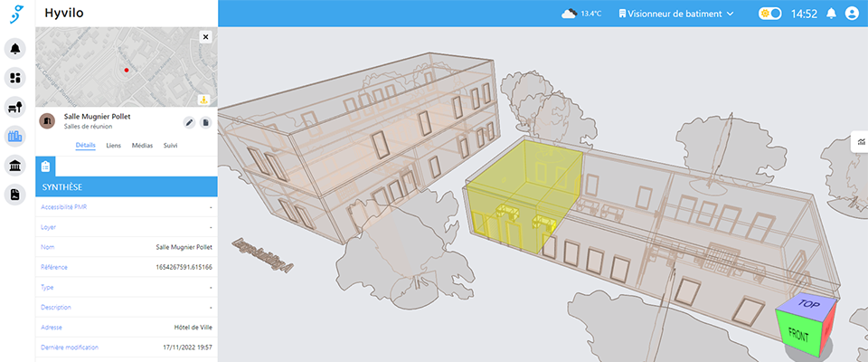Open the Suivi tab
The image size is (868, 362).
point(170,145)
